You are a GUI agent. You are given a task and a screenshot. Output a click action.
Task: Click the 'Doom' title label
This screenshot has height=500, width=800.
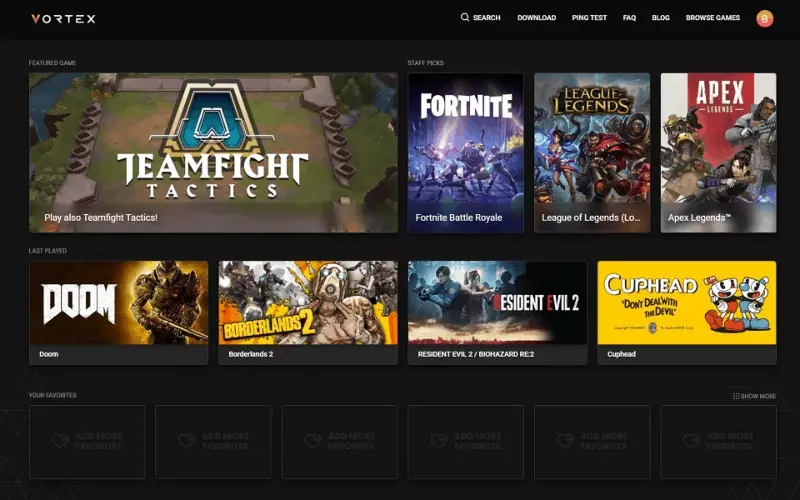coord(48,354)
